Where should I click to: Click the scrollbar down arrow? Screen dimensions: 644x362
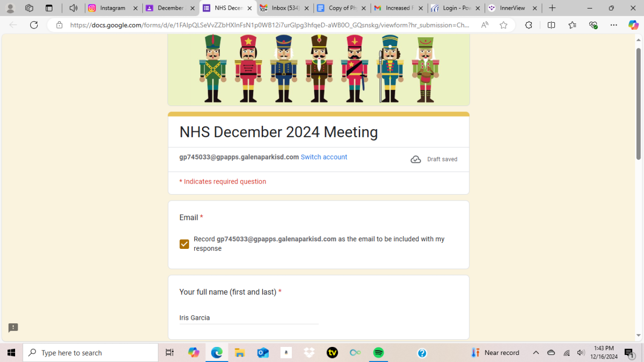[638, 335]
